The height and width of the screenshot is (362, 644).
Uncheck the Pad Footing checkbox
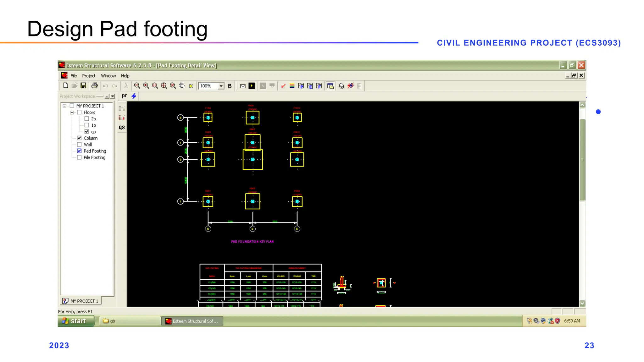click(x=79, y=151)
